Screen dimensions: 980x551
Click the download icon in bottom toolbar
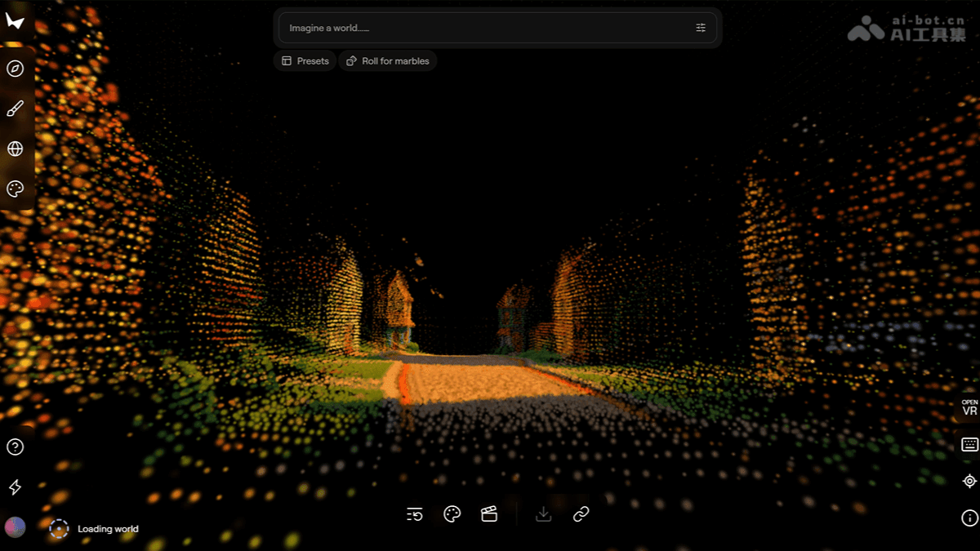pyautogui.click(x=544, y=514)
